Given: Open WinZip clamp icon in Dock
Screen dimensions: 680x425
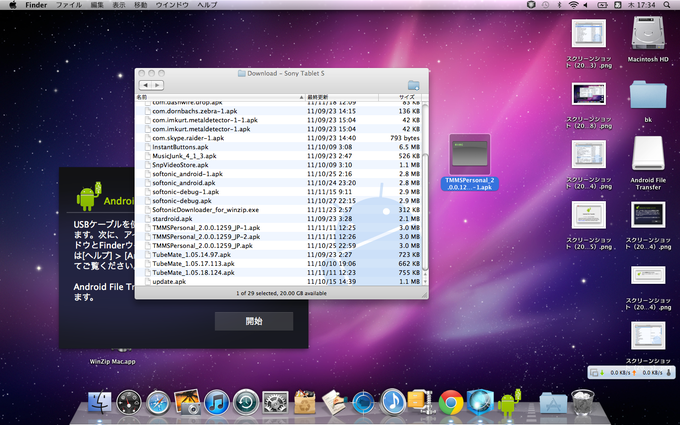Looking at the screenshot, I should point(420,402).
